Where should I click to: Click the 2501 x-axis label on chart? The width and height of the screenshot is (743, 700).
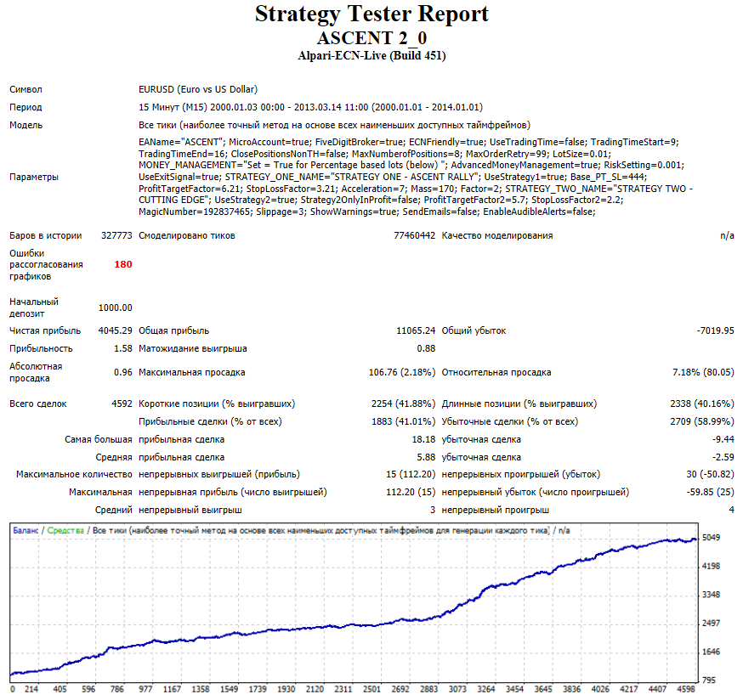pyautogui.click(x=371, y=690)
